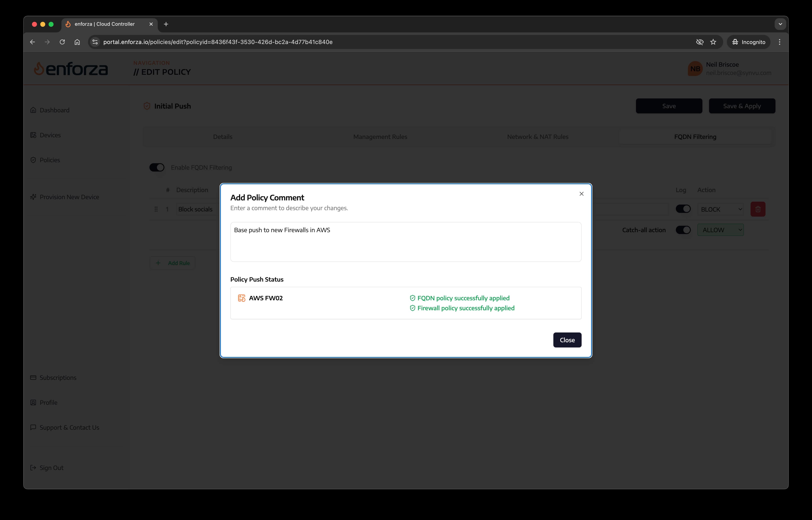Click the Save & Apply button

coord(742,106)
